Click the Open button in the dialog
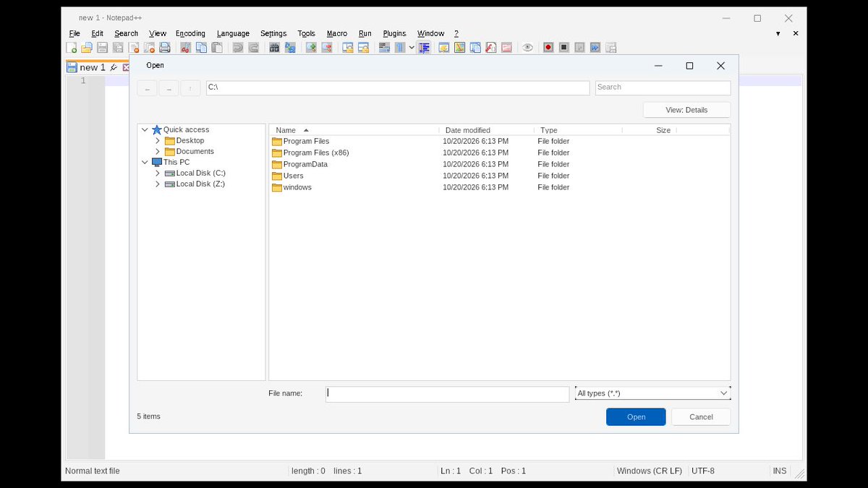 pos(636,416)
